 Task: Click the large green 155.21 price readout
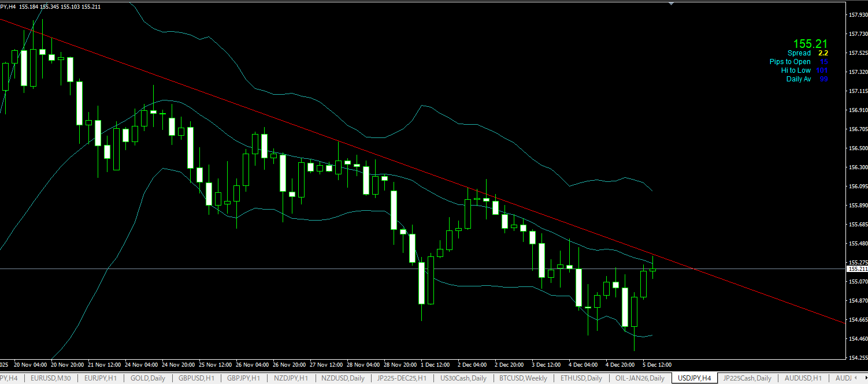pyautogui.click(x=810, y=44)
